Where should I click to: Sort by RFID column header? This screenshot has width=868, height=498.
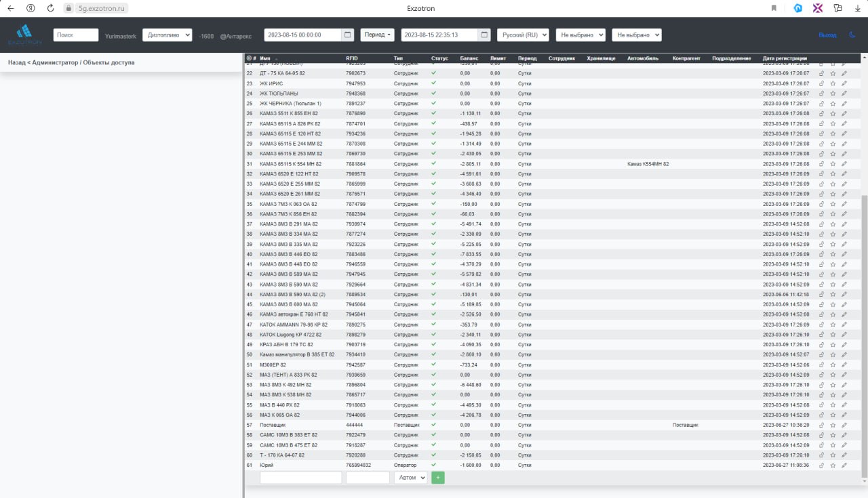[351, 58]
